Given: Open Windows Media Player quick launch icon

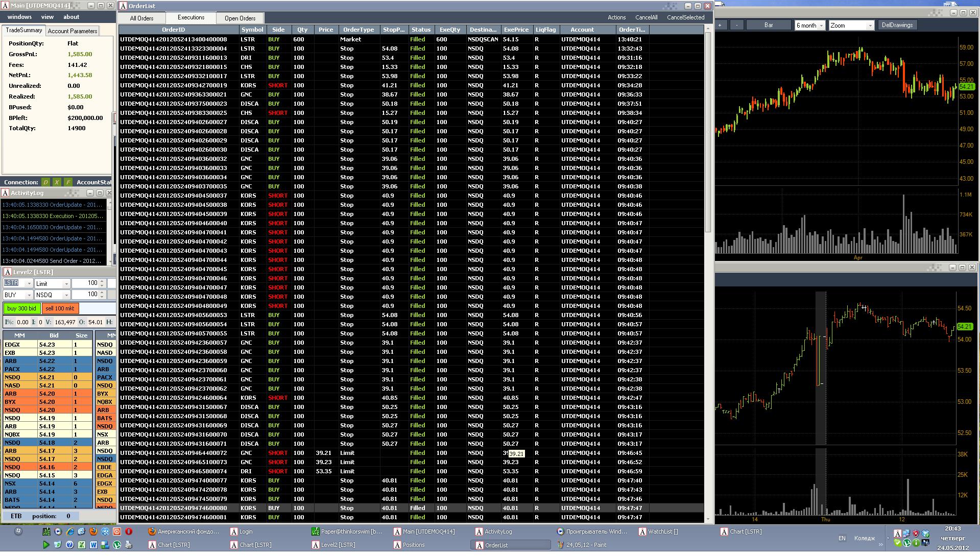Looking at the screenshot, I should coord(58,531).
